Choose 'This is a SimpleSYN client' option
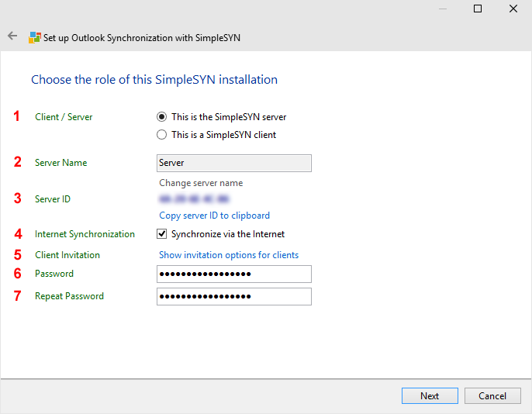 pyautogui.click(x=162, y=135)
